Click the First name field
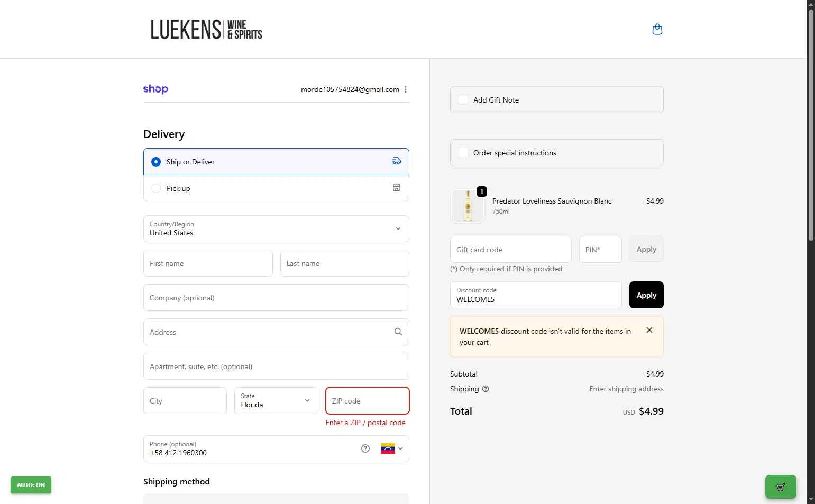The height and width of the screenshot is (504, 815). click(208, 263)
